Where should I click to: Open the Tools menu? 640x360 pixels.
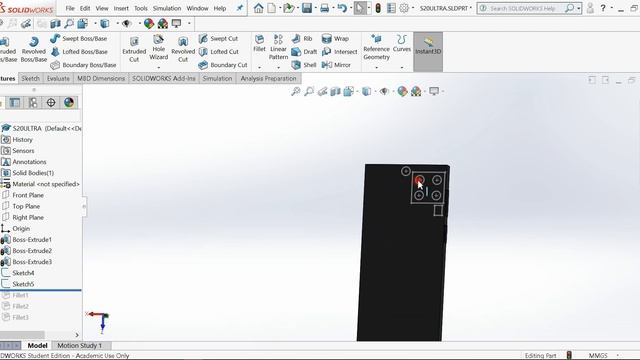[x=141, y=8]
